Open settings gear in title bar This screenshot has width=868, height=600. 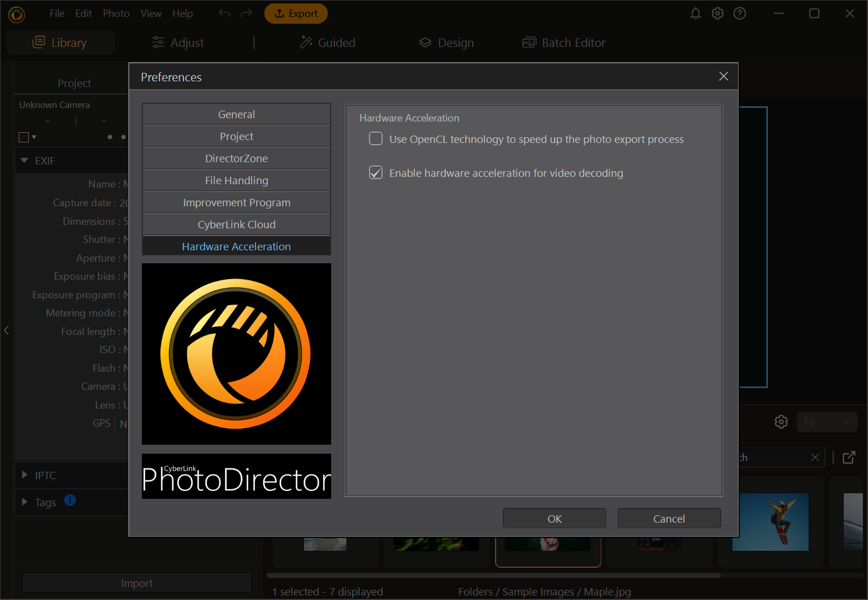[x=718, y=14]
